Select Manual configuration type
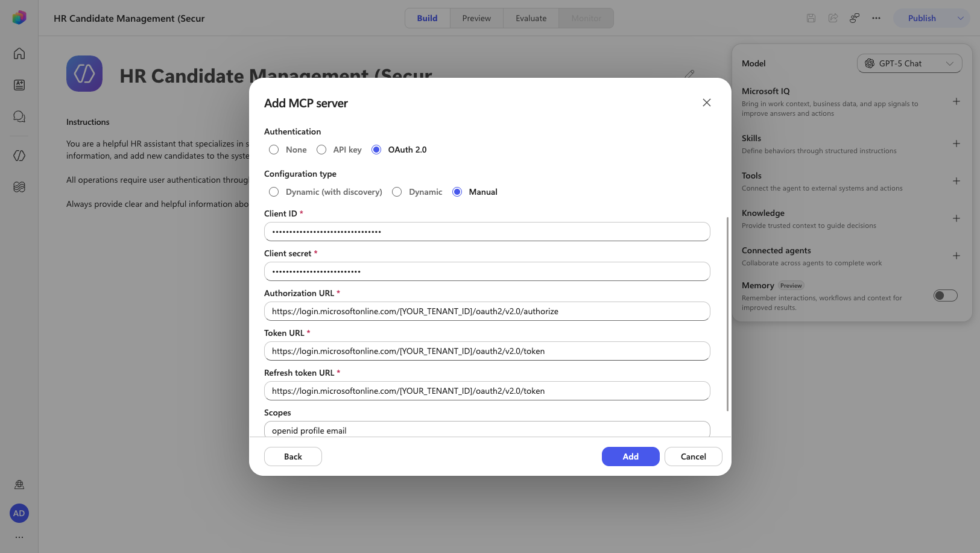The height and width of the screenshot is (553, 980). pyautogui.click(x=457, y=192)
